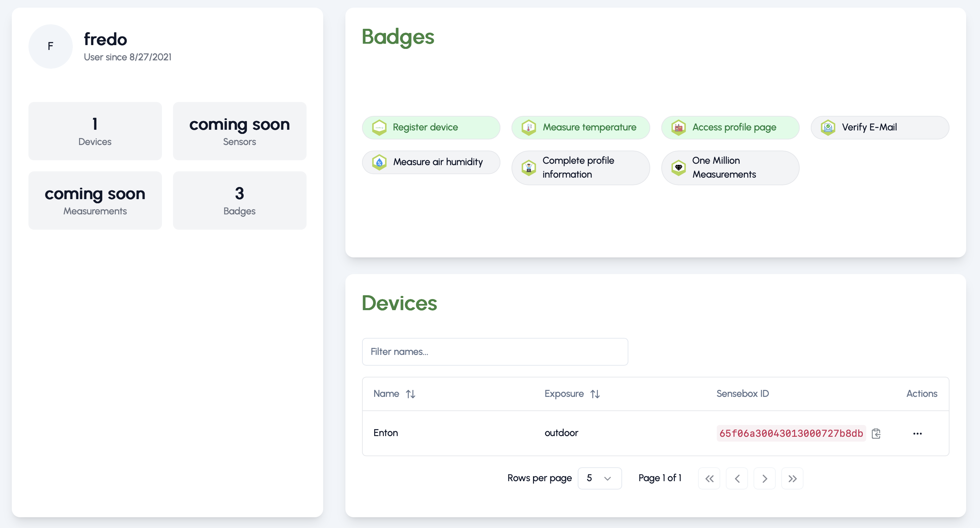Open the rows per page dropdown
980x528 pixels.
tap(599, 478)
